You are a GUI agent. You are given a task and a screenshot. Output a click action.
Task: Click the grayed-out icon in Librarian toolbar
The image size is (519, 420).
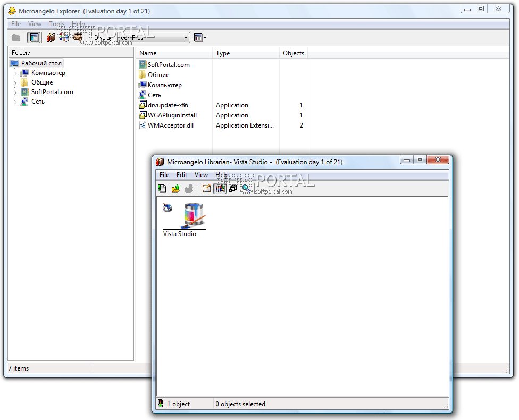tap(189, 189)
